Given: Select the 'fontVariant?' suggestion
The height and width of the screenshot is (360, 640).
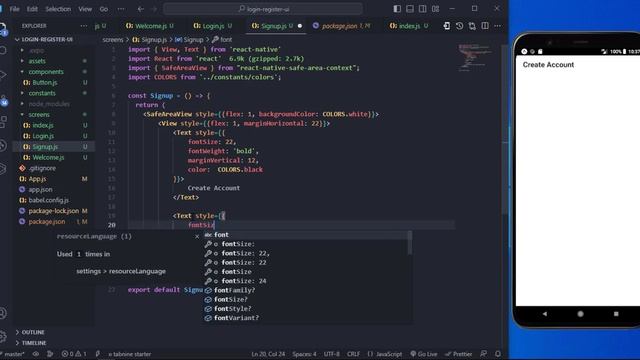Looking at the screenshot, I should click(x=306, y=318).
